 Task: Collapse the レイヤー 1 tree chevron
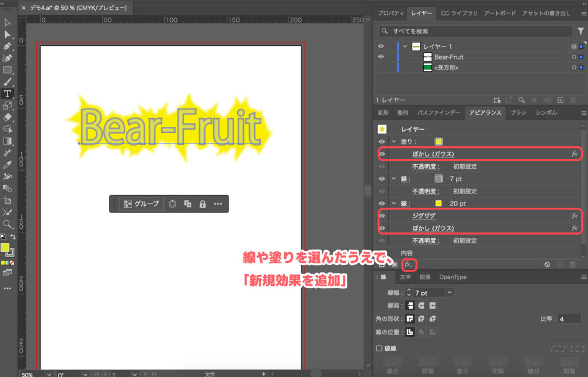pyautogui.click(x=405, y=46)
